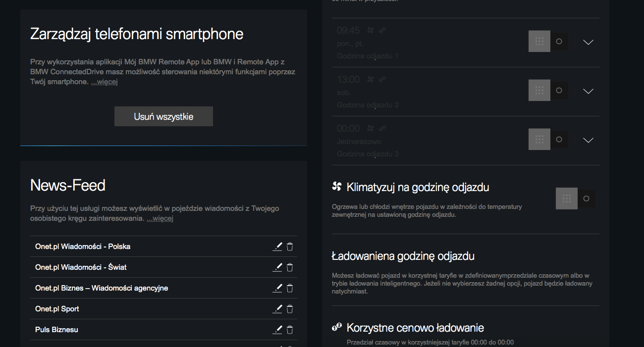The width and height of the screenshot is (644, 347).
Task: Delete the Onet.pl Wiadomości - Świat feed
Action: coord(290,267)
